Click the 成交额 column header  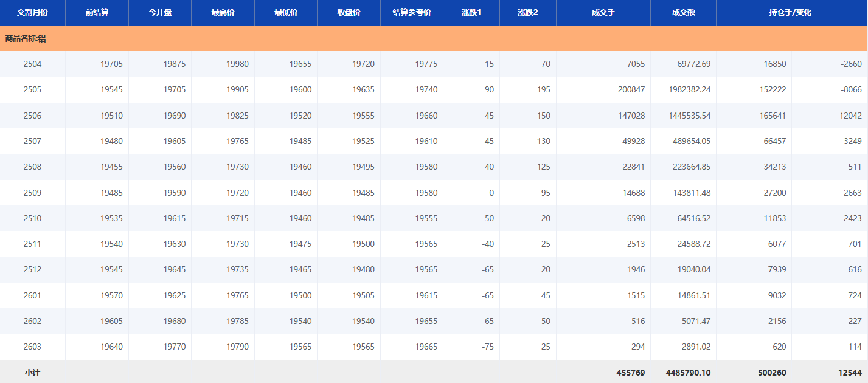click(x=683, y=13)
